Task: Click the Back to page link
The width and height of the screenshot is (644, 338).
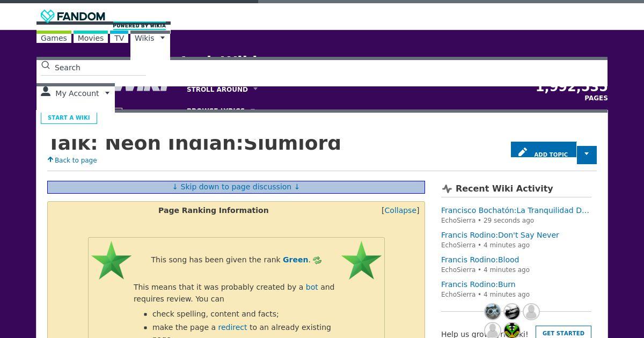Action: pyautogui.click(x=76, y=160)
